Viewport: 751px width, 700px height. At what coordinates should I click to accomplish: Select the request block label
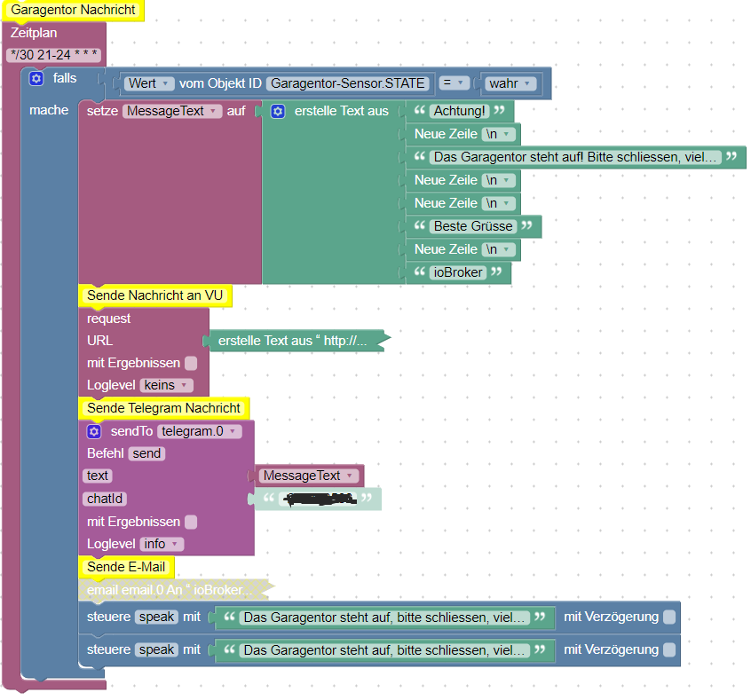108,319
